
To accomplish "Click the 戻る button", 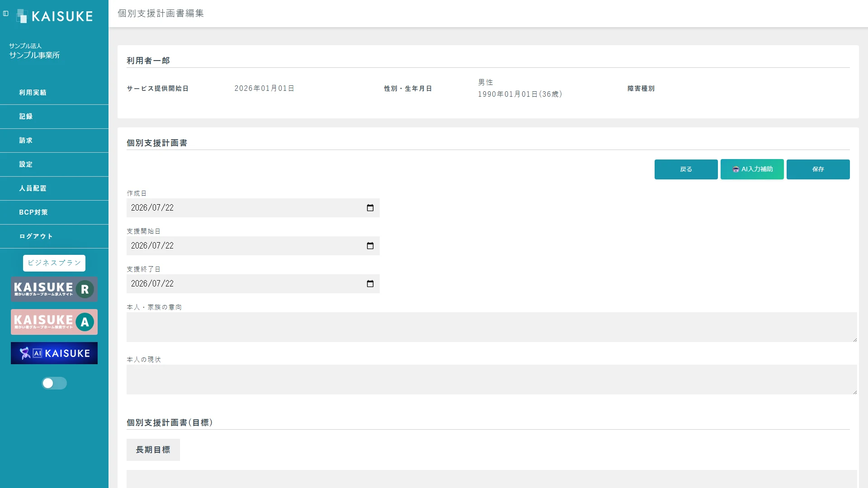I will (686, 169).
